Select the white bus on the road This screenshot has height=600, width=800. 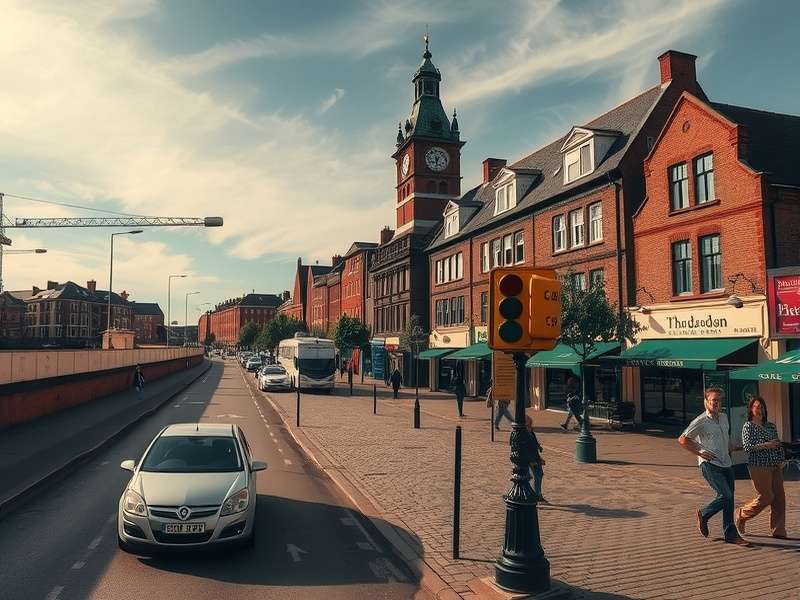click(x=308, y=363)
